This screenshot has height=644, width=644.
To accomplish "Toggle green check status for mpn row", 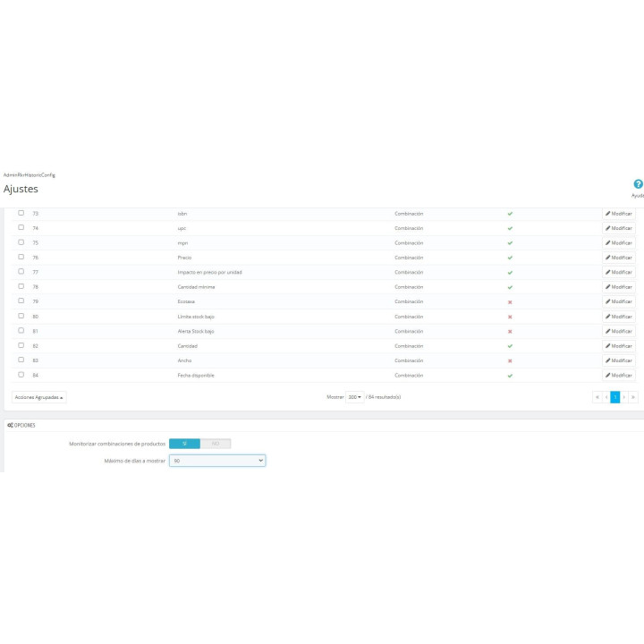I will (x=510, y=243).
